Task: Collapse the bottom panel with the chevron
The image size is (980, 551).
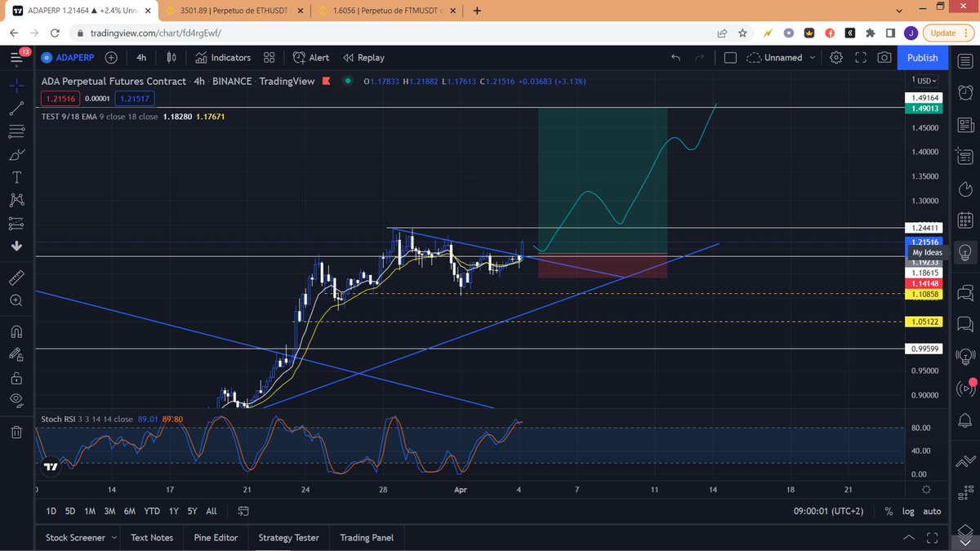Action: pyautogui.click(x=909, y=538)
